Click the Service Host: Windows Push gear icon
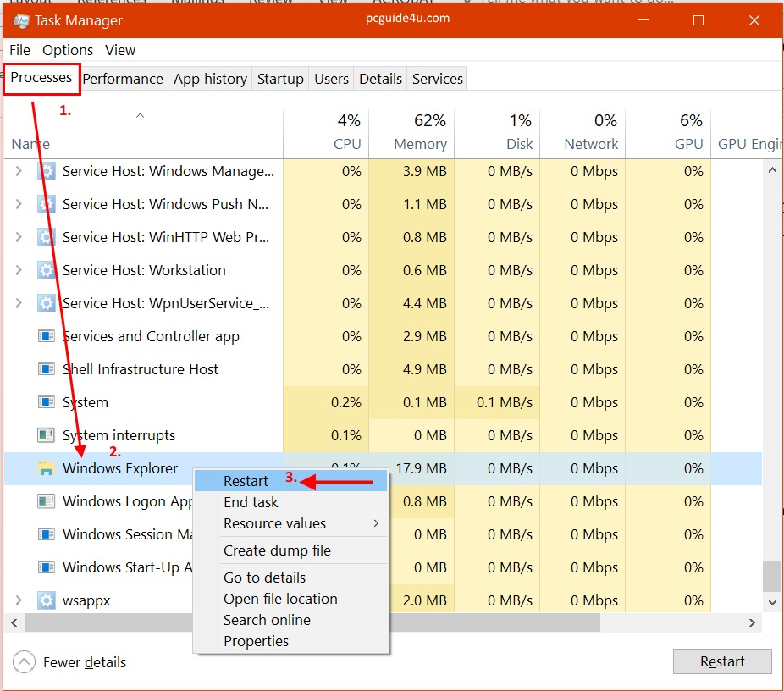 tap(46, 204)
